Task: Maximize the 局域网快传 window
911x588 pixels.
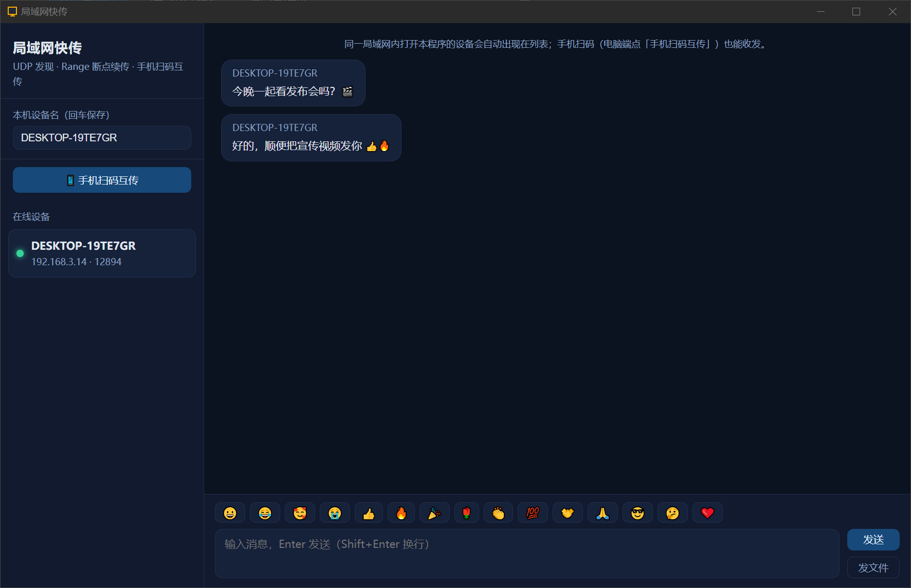Action: [856, 11]
